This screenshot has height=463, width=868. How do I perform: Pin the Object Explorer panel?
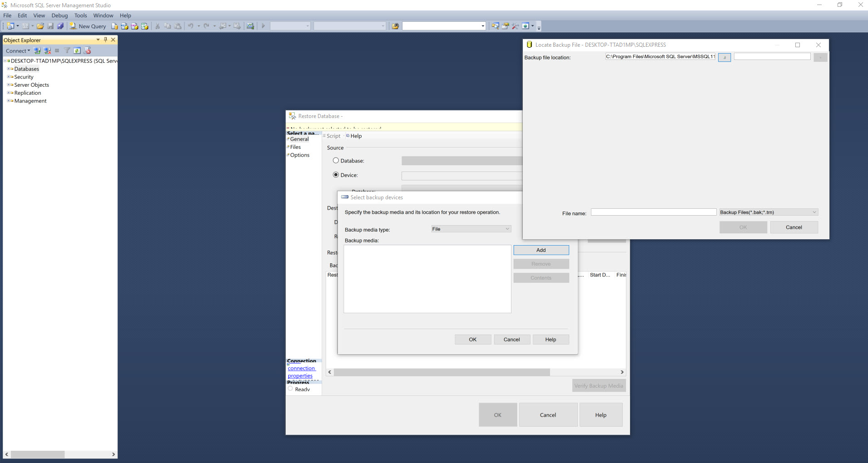coord(105,40)
